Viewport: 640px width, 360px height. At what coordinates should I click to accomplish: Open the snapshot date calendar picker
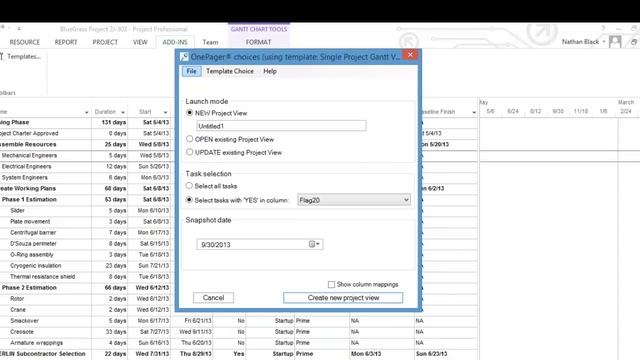[314, 244]
